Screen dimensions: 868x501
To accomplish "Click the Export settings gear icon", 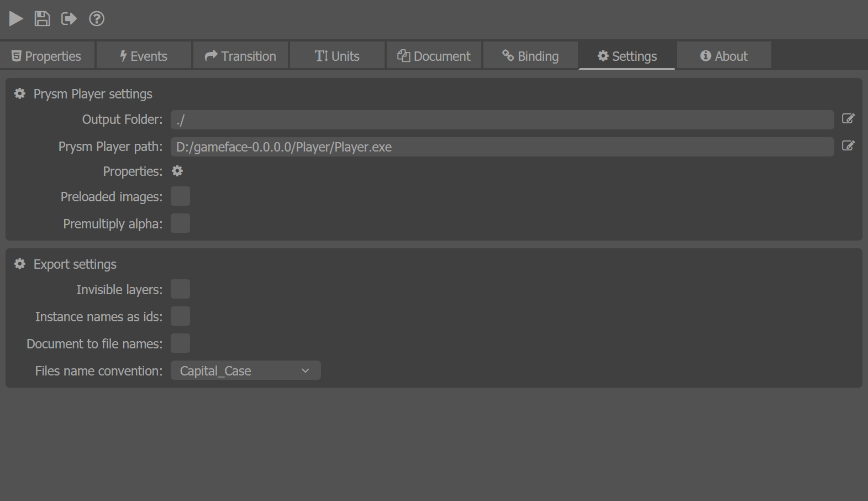I will pyautogui.click(x=20, y=264).
